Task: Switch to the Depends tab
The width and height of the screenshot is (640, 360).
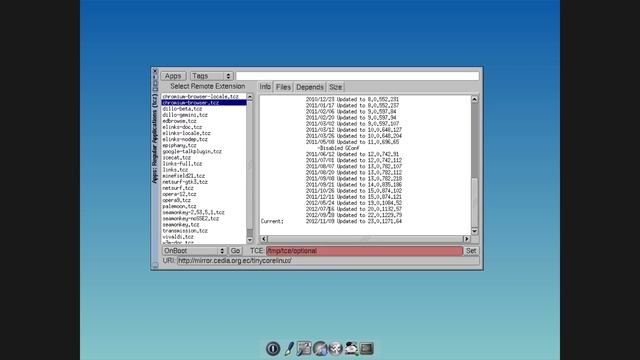Action: coord(310,87)
